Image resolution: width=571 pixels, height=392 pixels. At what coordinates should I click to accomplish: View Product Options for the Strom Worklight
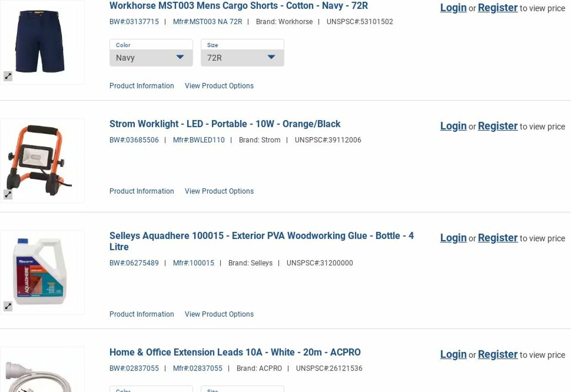219,191
